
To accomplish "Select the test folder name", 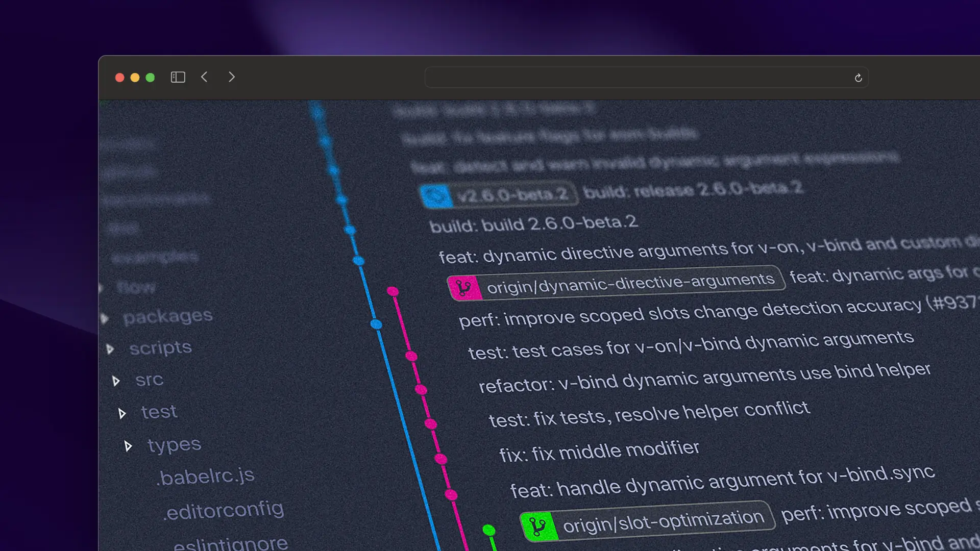I will pos(159,412).
